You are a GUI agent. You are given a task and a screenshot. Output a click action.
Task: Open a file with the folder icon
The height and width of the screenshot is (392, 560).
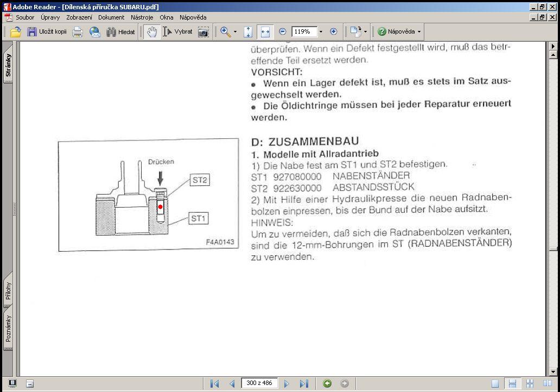tap(15, 32)
